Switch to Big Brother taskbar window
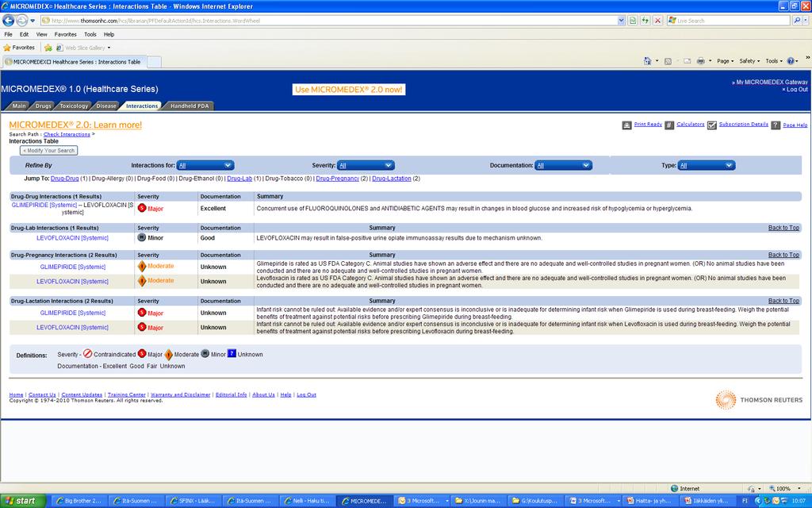Screen dimensions: 812x508 pos(80,501)
